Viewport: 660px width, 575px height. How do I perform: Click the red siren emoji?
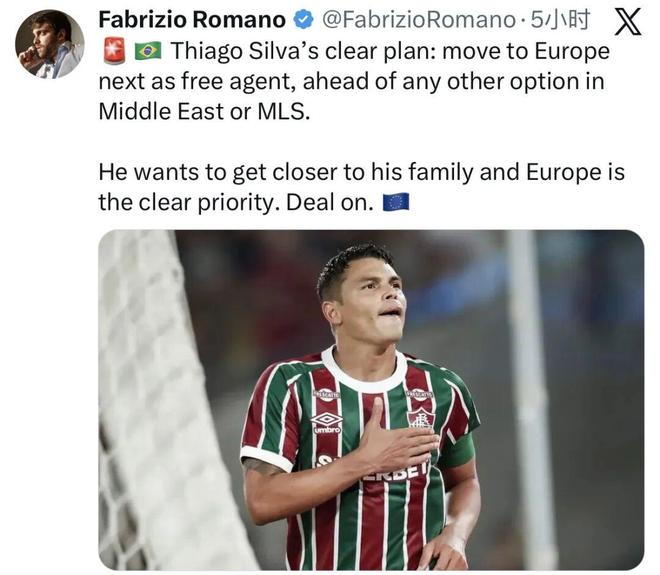tap(113, 50)
